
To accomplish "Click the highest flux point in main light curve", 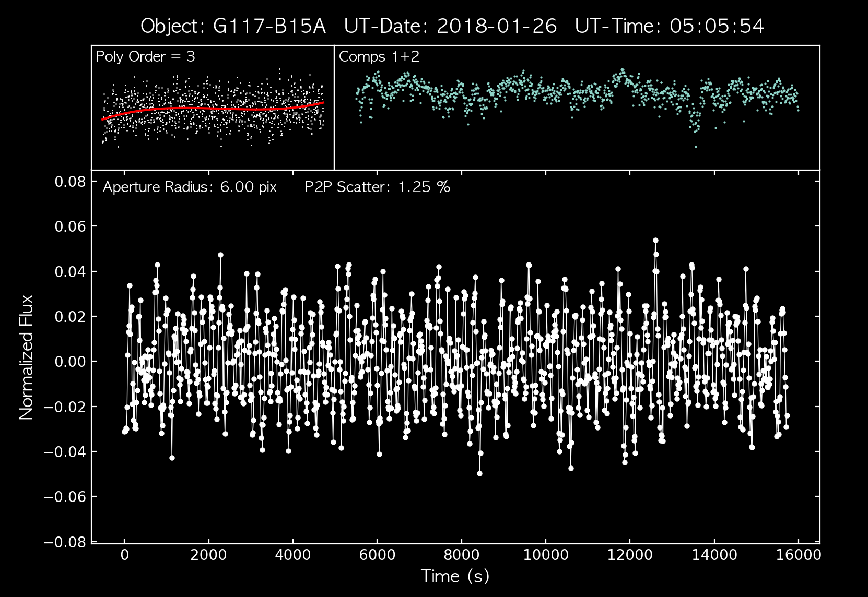I will pyautogui.click(x=655, y=241).
